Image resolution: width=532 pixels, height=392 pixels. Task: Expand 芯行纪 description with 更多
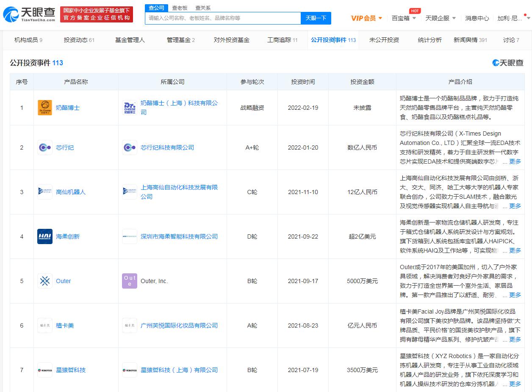click(515, 161)
